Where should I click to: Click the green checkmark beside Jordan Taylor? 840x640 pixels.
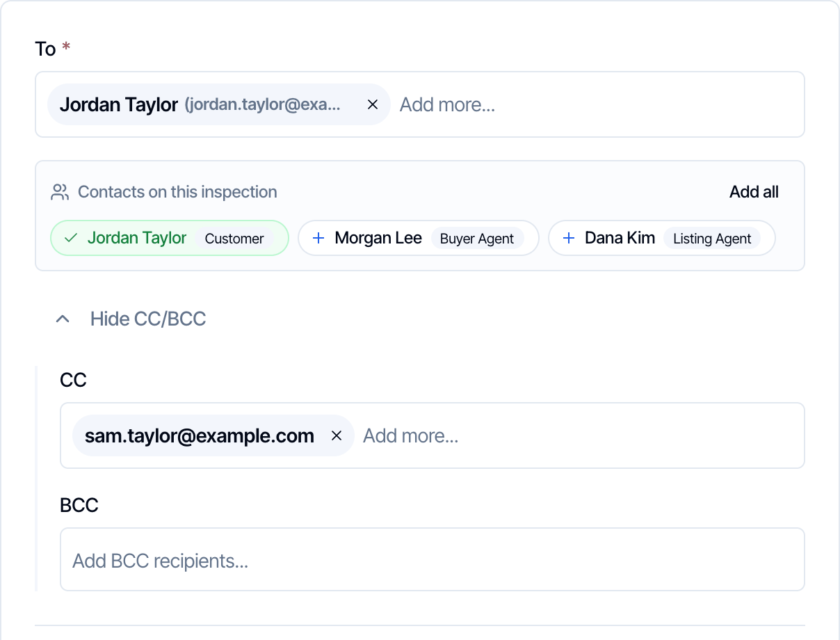click(70, 238)
